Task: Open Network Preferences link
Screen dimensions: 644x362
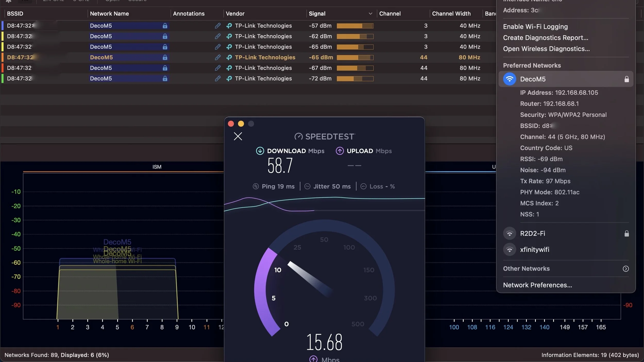Action: tap(537, 285)
